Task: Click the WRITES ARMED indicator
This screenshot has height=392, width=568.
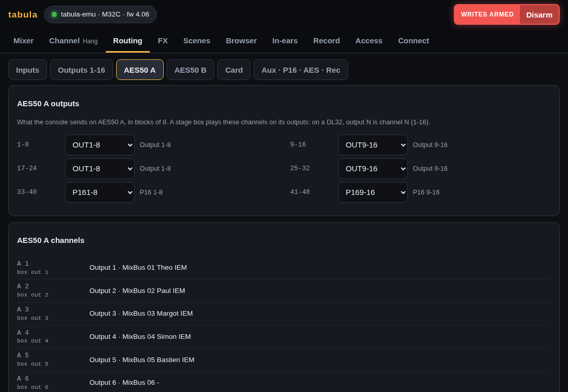Action: click(x=487, y=14)
